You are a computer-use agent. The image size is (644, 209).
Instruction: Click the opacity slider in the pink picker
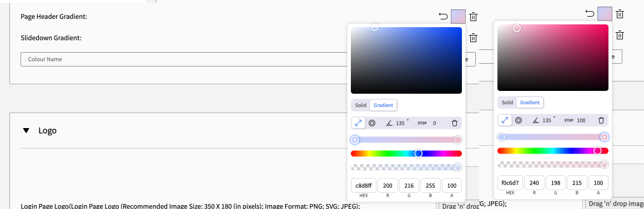[x=553, y=164]
